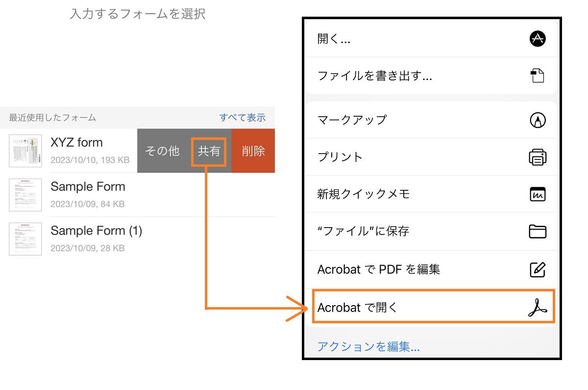Tap the red 削除 button
The image size is (588, 390).
pyautogui.click(x=252, y=151)
